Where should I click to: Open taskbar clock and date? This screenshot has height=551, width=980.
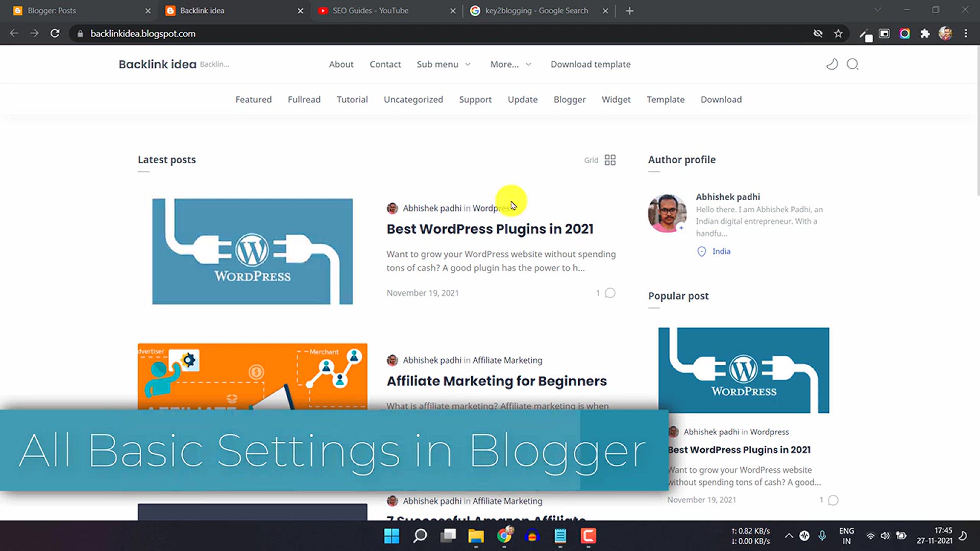point(934,536)
